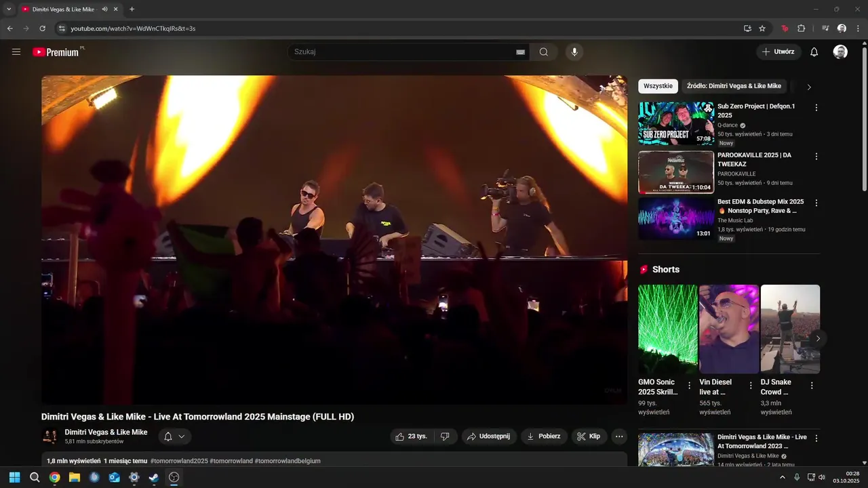The height and width of the screenshot is (488, 868).
Task: Open Chrome profile avatar in toolbar
Action: pos(842,28)
